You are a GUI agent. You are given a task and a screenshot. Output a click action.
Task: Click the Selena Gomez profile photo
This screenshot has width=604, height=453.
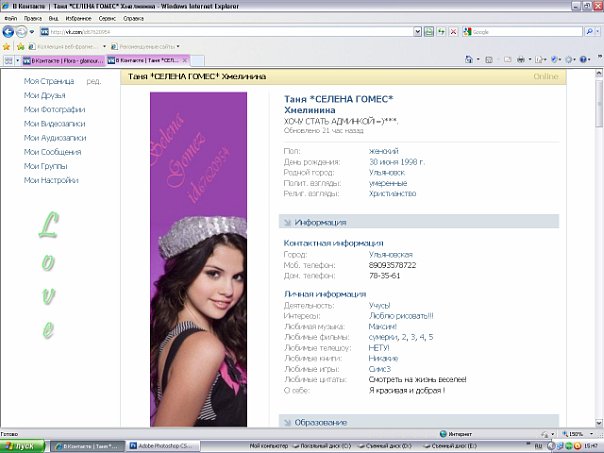coord(197,260)
